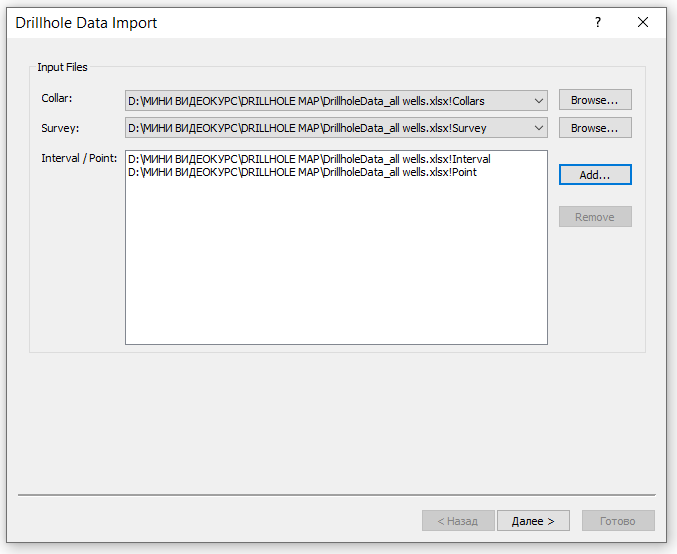Screen dimensions: 677x554
Task: Click the Collar: label
Action: [x=57, y=99]
